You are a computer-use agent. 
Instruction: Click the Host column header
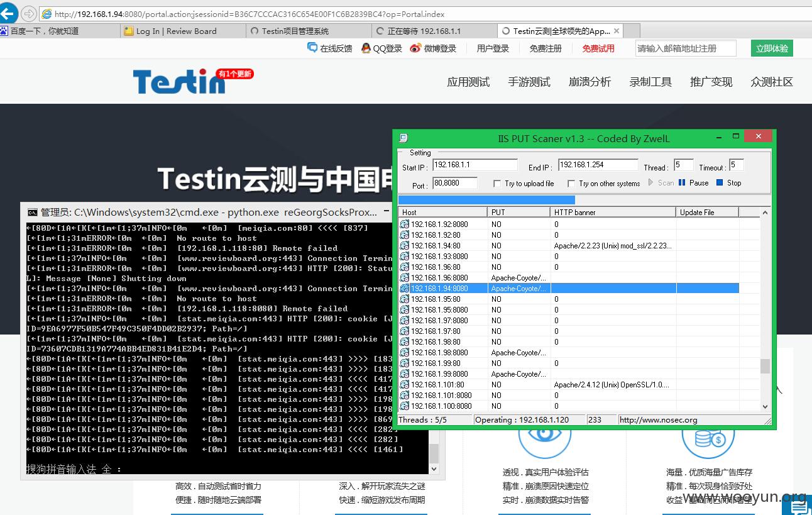[442, 213]
